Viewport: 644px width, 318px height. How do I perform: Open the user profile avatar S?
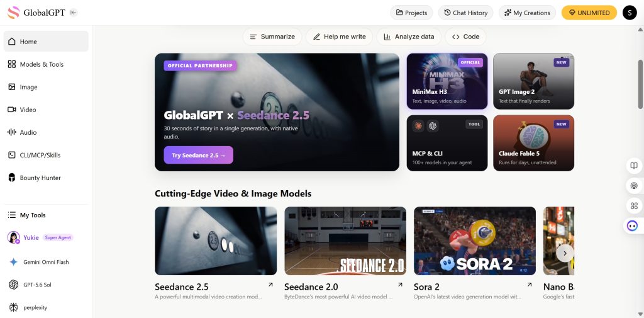click(630, 13)
